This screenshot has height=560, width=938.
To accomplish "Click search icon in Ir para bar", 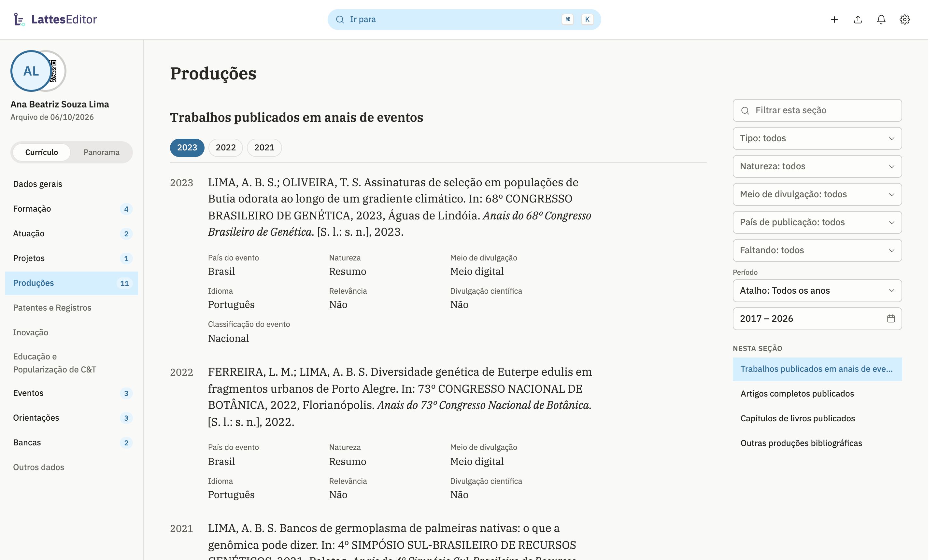I will click(340, 19).
